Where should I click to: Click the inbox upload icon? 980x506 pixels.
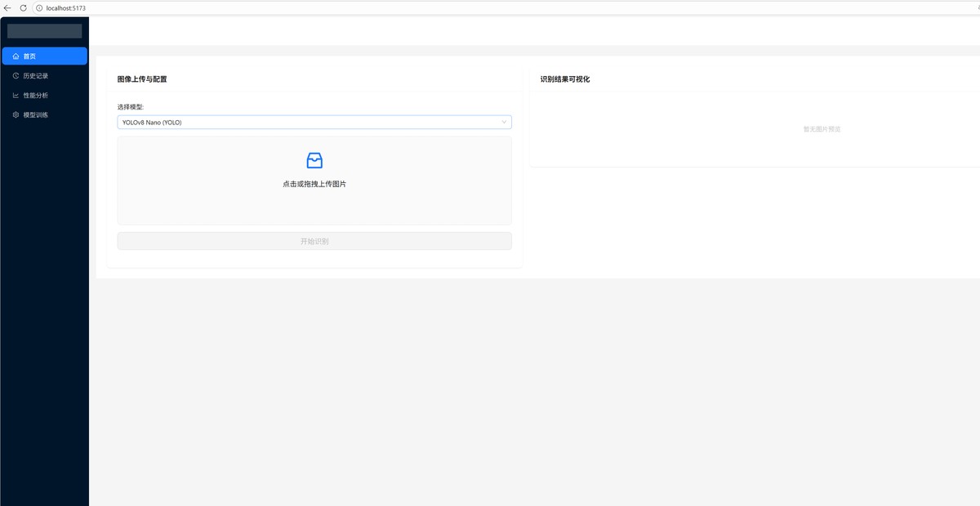(314, 160)
